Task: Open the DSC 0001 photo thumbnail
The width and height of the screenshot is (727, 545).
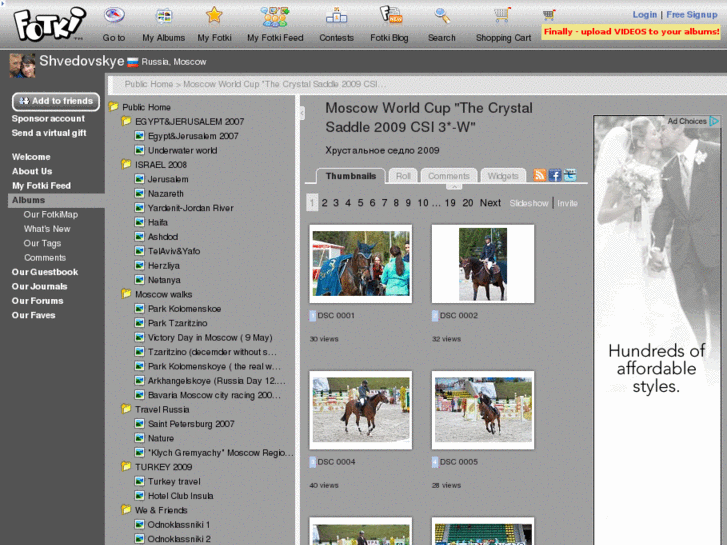Action: tap(361, 264)
